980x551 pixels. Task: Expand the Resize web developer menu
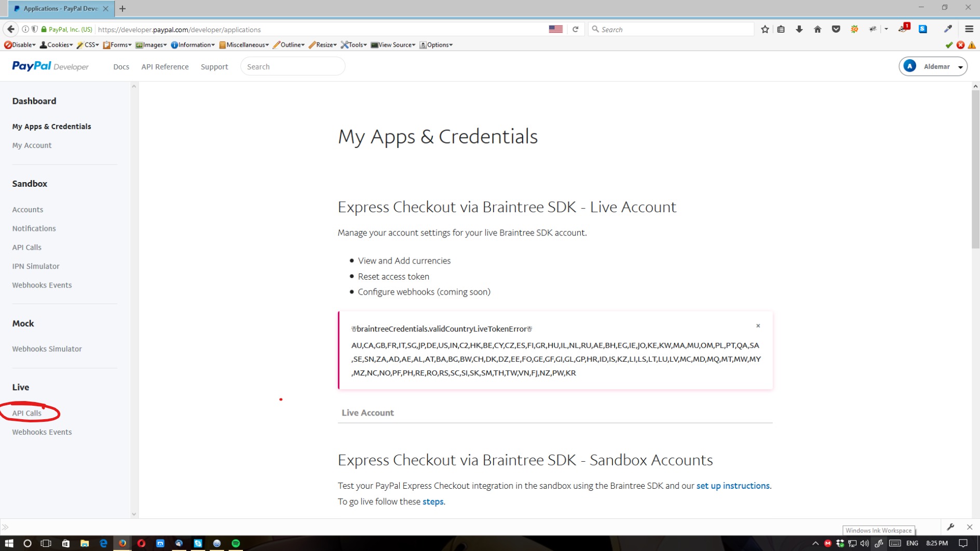coord(322,45)
